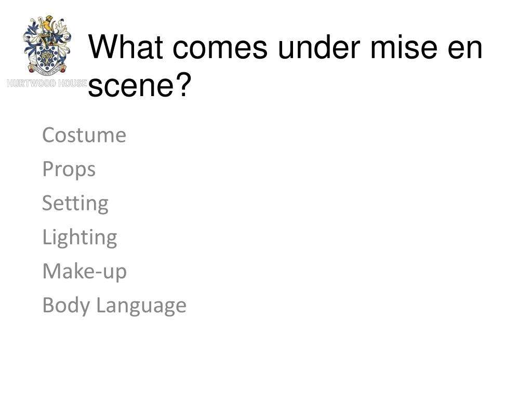Click the word 'mise' in title
Image resolution: width=532 pixels, height=399 pixels.
pyautogui.click(x=404, y=47)
